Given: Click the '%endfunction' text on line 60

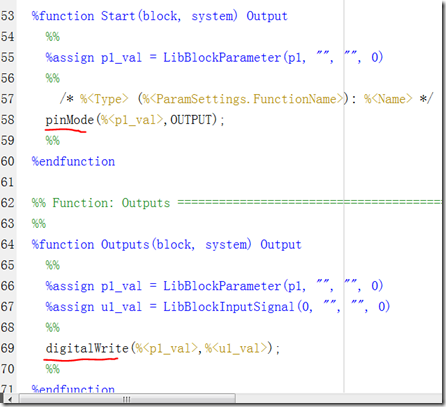Looking at the screenshot, I should [x=73, y=162].
